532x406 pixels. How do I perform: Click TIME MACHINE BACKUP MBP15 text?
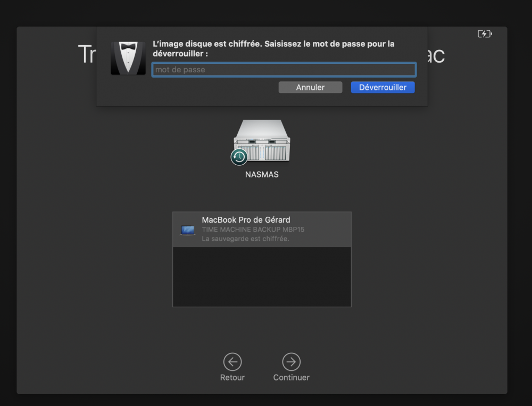[253, 230]
